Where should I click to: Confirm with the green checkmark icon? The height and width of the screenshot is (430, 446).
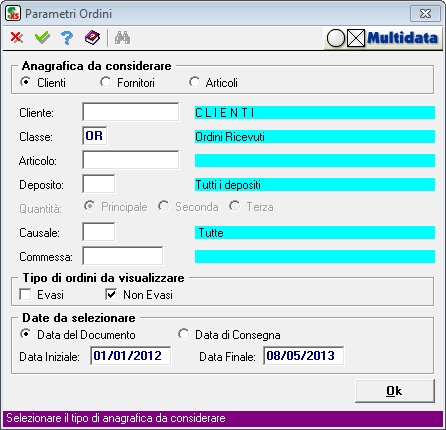pos(42,38)
